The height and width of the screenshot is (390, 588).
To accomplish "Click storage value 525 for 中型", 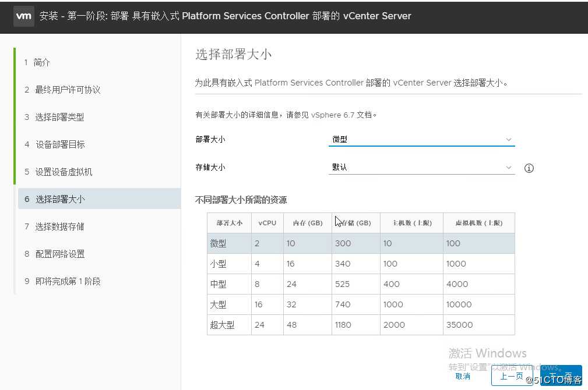I will (x=343, y=284).
